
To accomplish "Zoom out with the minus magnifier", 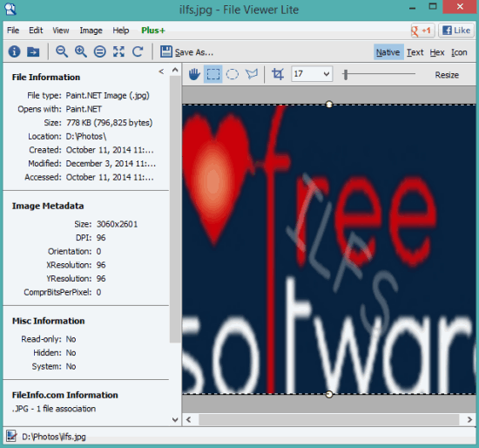I will click(x=62, y=51).
